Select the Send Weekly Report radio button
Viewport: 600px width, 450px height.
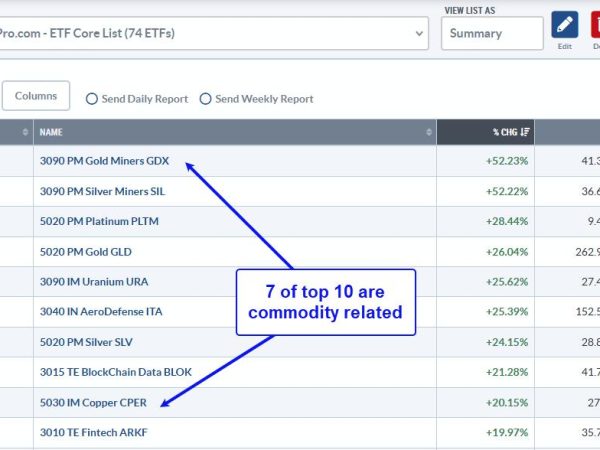point(205,99)
